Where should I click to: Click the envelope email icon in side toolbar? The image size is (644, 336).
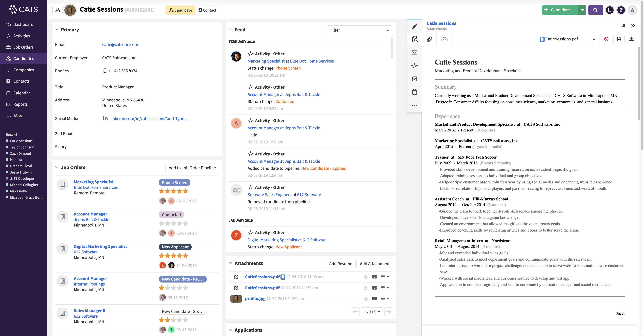(414, 52)
